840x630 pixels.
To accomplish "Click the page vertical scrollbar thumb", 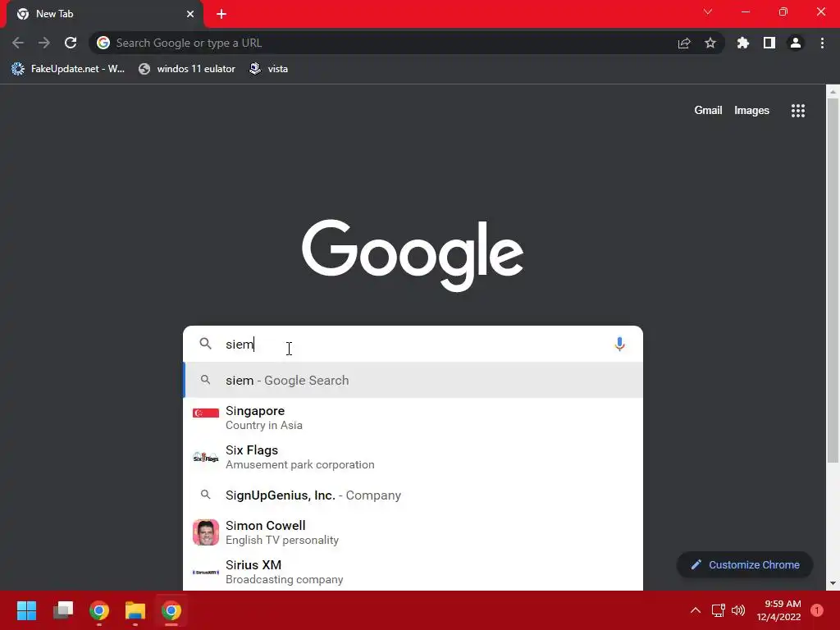I will pos(833,281).
